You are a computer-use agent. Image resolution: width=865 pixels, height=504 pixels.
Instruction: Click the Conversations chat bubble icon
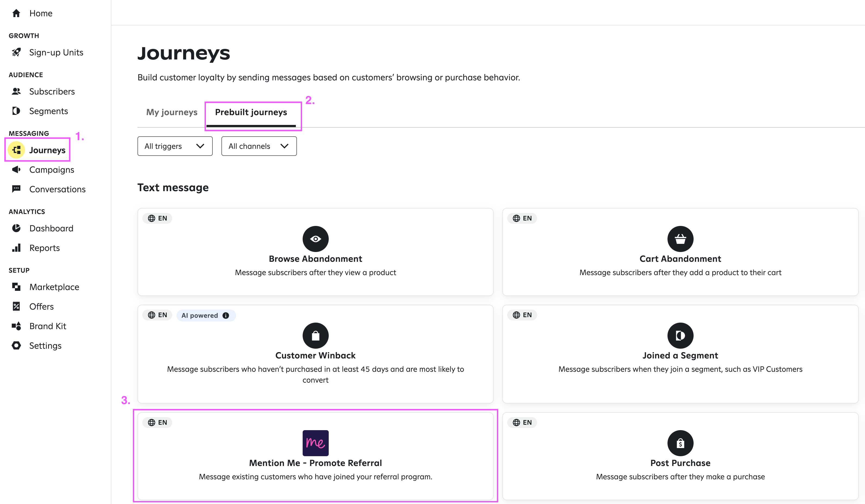(16, 189)
